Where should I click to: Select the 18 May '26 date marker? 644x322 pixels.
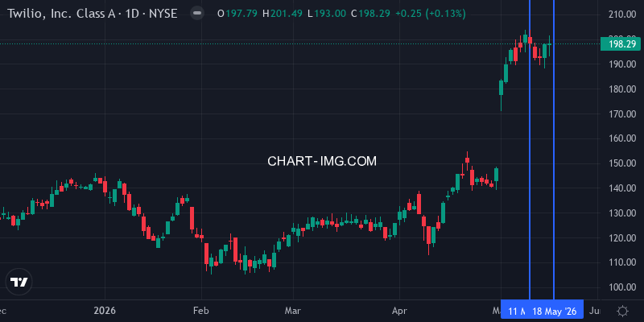pyautogui.click(x=555, y=311)
